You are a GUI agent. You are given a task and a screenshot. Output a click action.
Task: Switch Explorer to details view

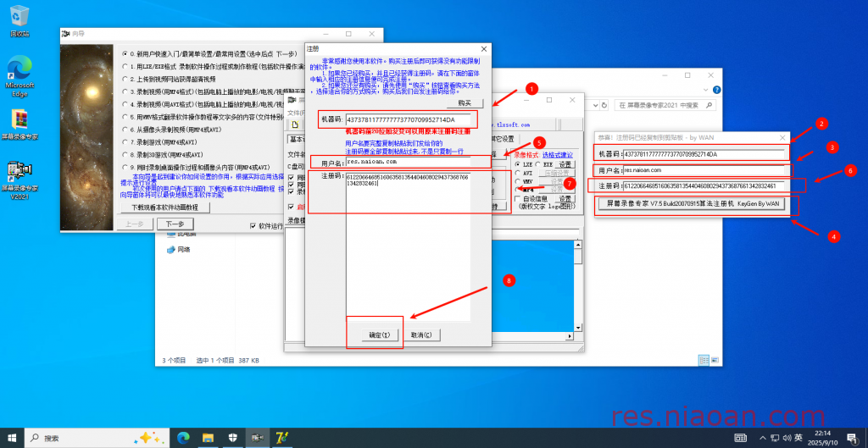pos(704,360)
